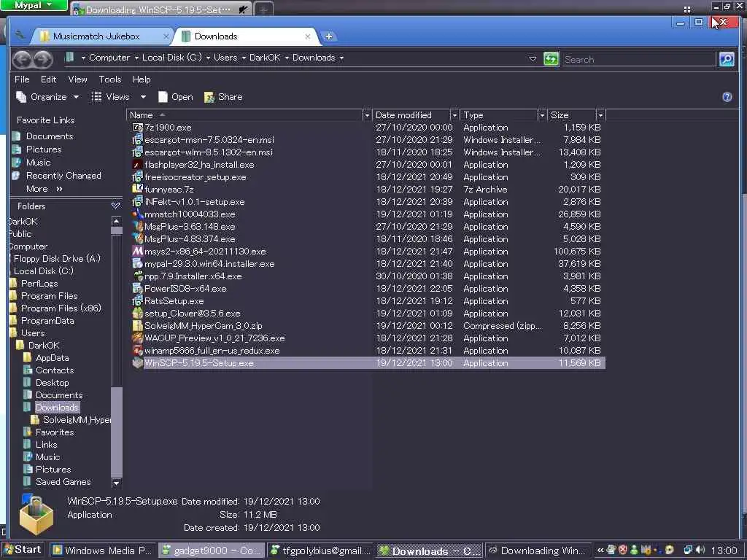Select the funnyeac.7z archive icon
This screenshot has width=747, height=560.
point(137,189)
